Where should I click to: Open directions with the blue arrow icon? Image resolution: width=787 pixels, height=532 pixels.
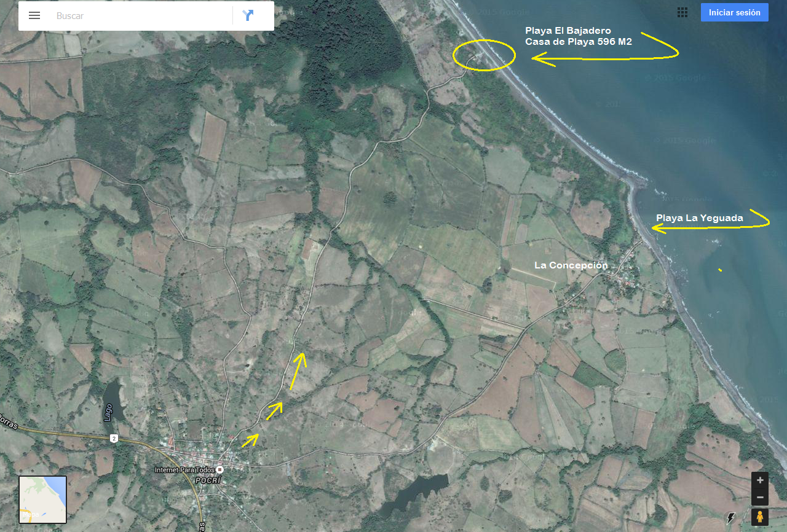(248, 15)
